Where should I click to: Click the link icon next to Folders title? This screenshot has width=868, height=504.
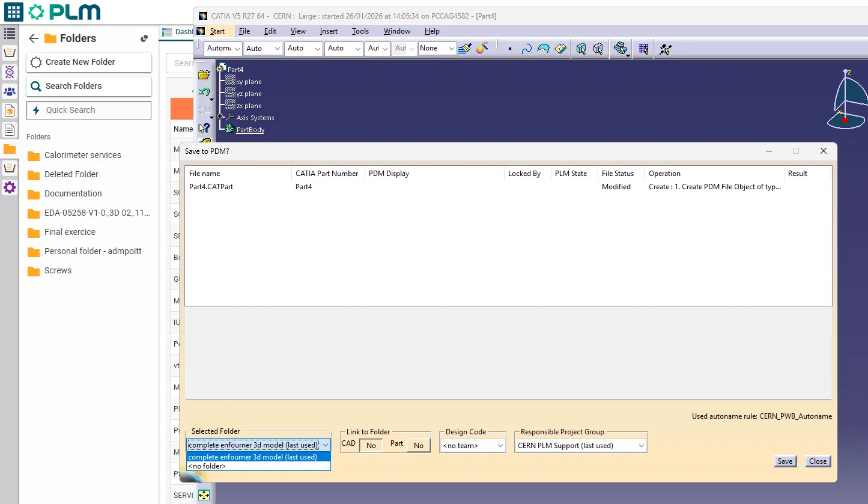pyautogui.click(x=144, y=38)
